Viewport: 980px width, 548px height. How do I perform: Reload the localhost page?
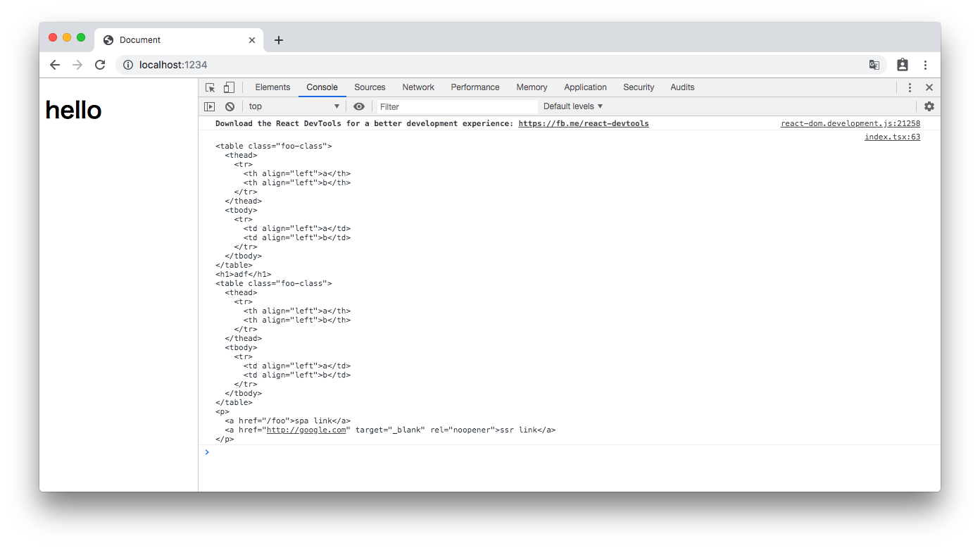tap(100, 65)
